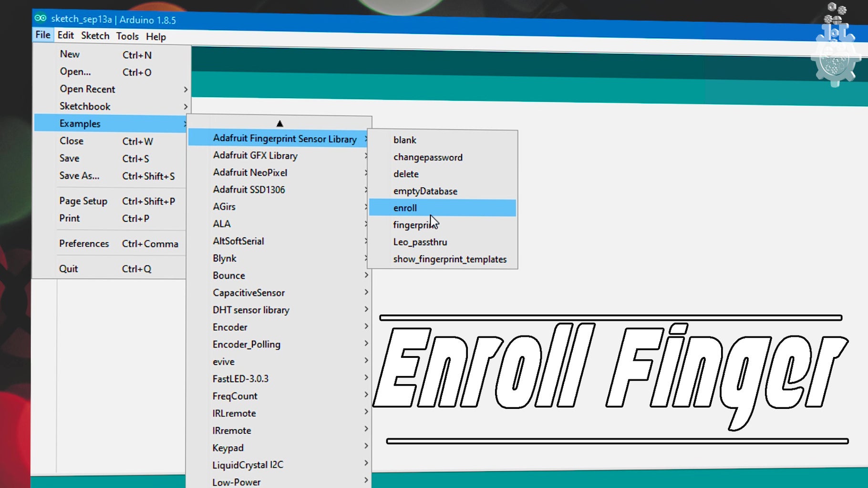Screen dimensions: 868x488
Task: Select the Leo_passthru example
Action: tap(420, 242)
